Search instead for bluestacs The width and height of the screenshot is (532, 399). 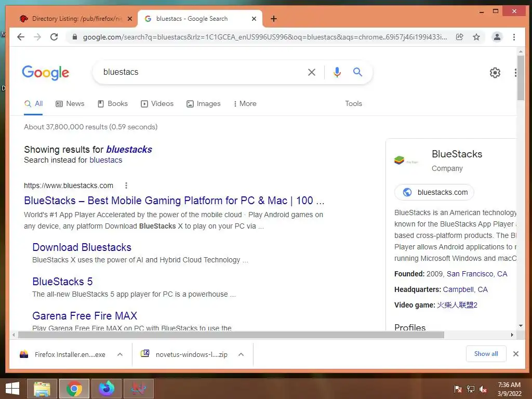tap(106, 160)
